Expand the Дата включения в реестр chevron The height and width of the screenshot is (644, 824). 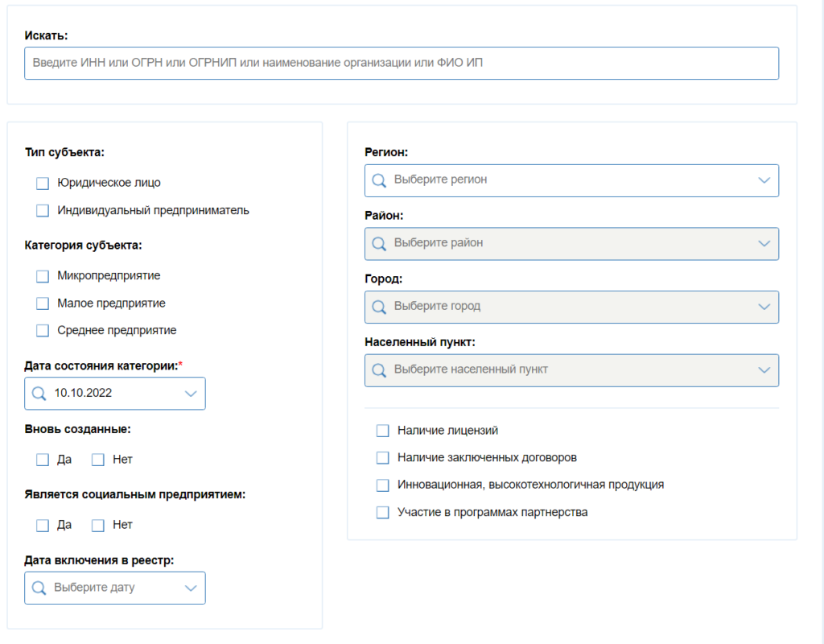(191, 588)
